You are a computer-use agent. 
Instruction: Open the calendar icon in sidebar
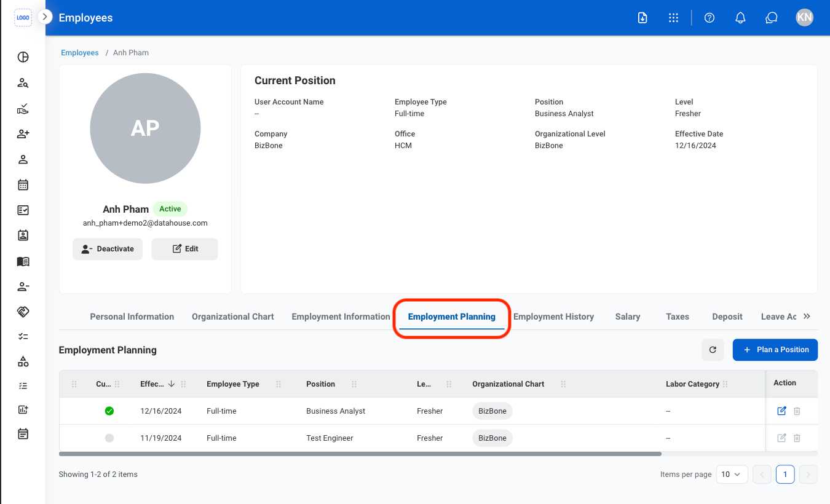click(23, 184)
